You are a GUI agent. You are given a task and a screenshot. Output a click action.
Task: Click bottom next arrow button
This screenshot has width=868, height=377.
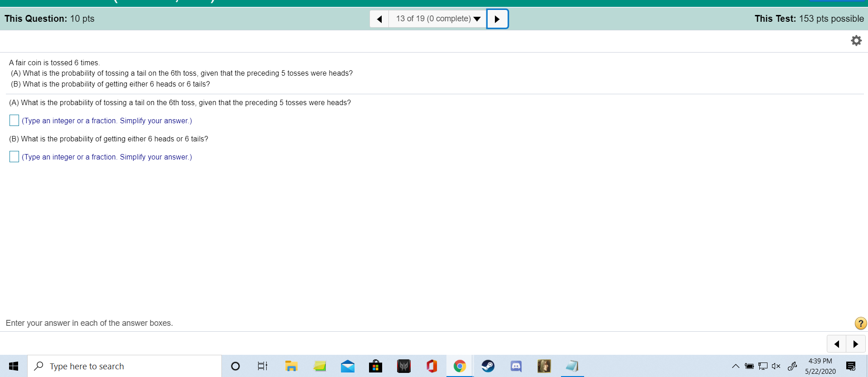pos(856,344)
